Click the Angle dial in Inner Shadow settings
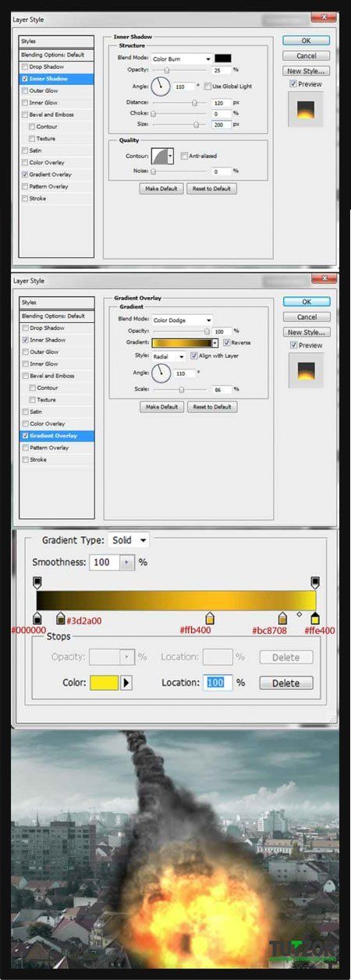 161,86
